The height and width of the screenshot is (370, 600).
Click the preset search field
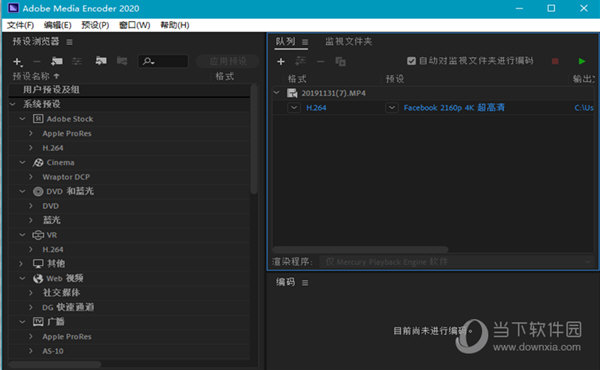click(163, 61)
